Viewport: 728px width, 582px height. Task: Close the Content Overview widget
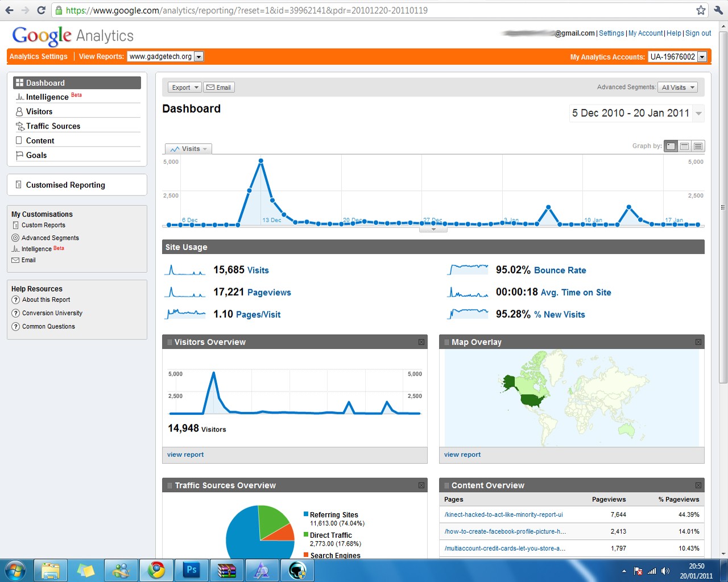click(698, 485)
